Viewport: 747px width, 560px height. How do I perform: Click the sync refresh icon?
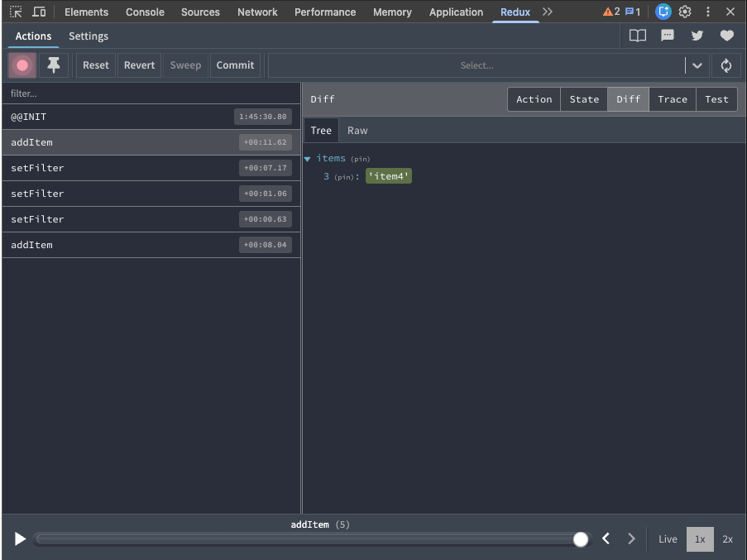coord(726,65)
